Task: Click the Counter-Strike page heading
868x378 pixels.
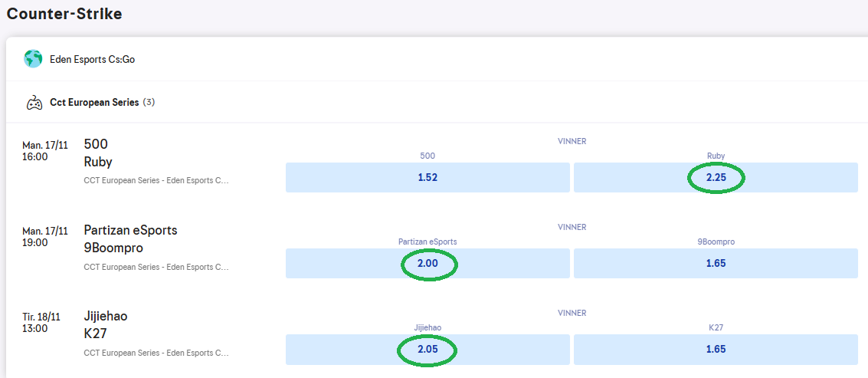Action: pos(64,14)
